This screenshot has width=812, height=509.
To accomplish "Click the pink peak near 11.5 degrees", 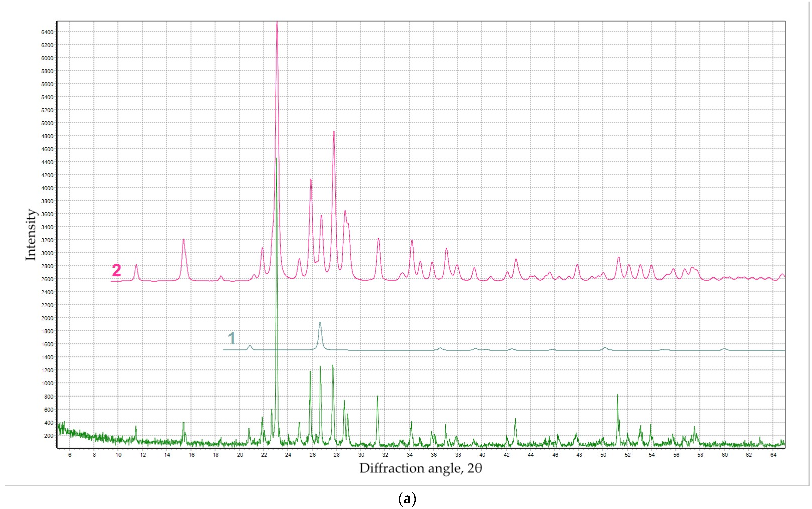I will (136, 265).
